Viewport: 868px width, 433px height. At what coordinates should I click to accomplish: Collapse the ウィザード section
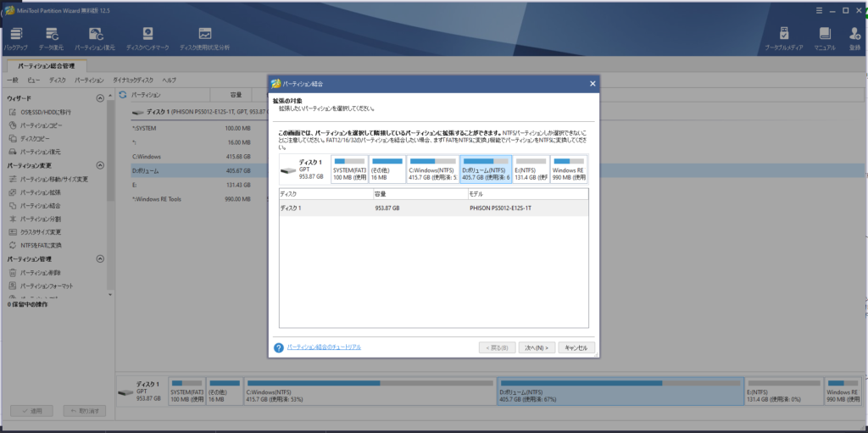pyautogui.click(x=100, y=98)
